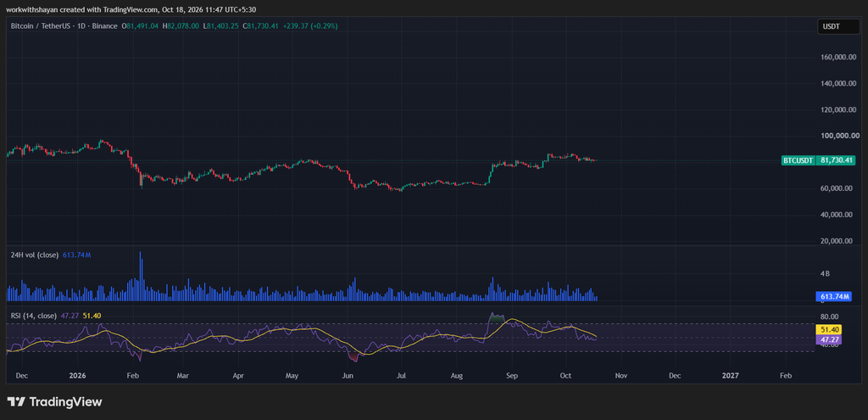Click the Bitcoin / TetherUS symbol title
The height and width of the screenshot is (420, 868).
[x=64, y=25]
